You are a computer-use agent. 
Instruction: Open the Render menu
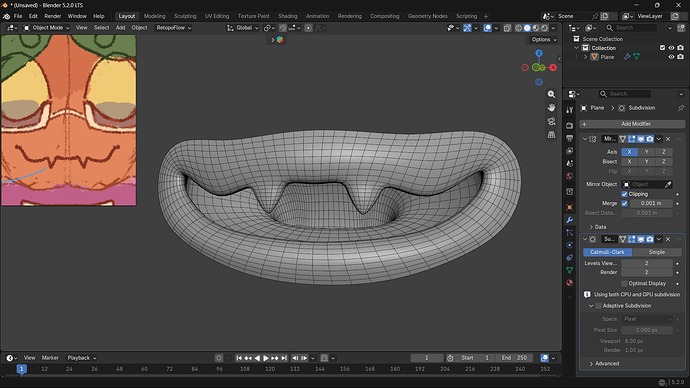point(53,16)
